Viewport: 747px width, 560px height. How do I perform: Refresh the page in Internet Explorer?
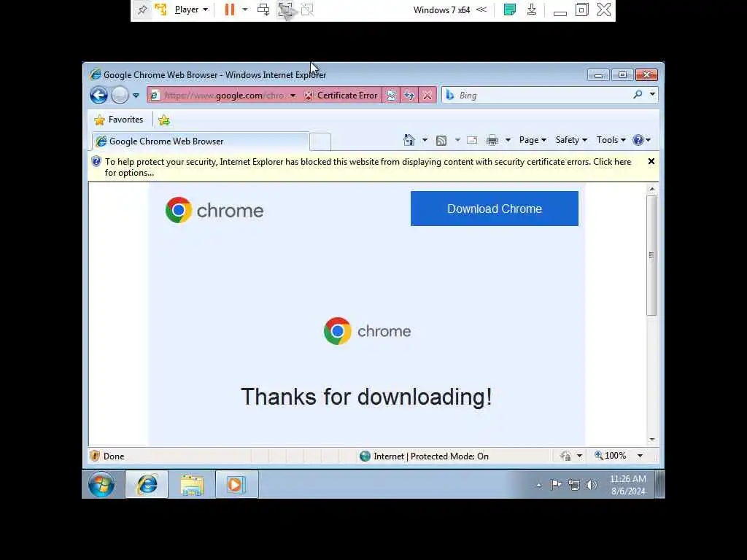(x=409, y=96)
